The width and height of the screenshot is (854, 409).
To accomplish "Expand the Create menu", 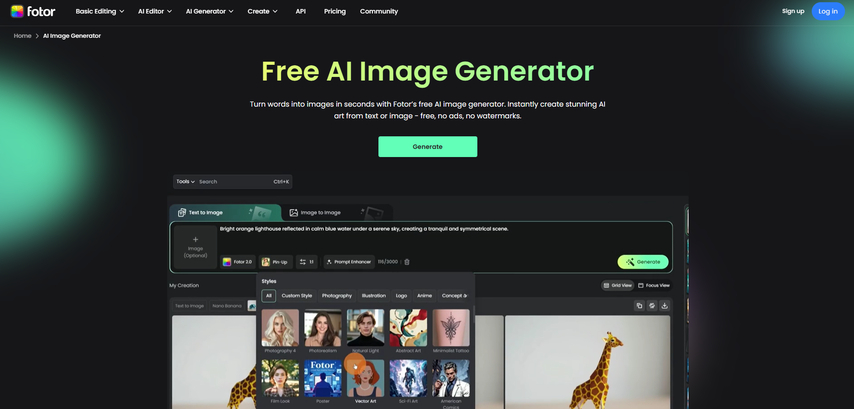I will click(262, 11).
